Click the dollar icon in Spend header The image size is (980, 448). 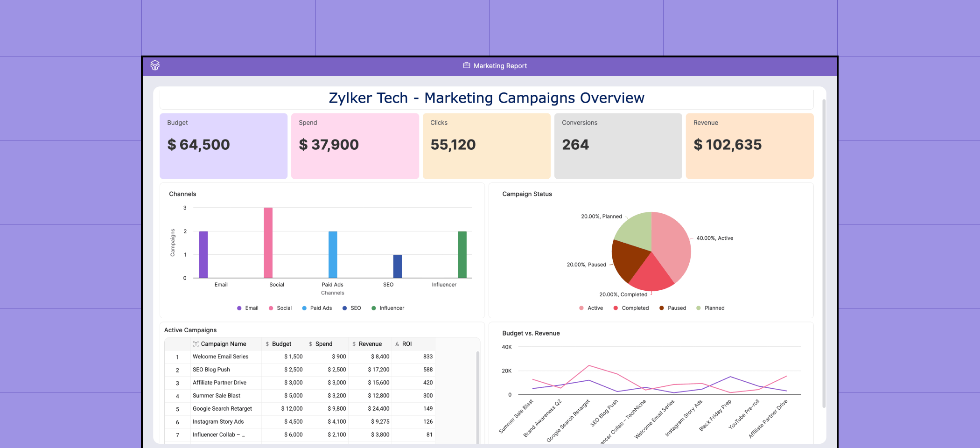(311, 344)
